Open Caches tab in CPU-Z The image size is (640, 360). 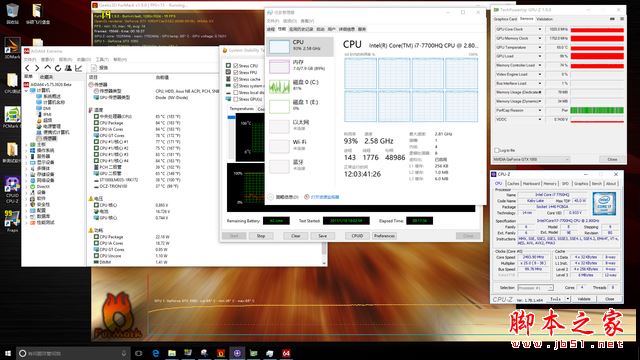point(513,184)
